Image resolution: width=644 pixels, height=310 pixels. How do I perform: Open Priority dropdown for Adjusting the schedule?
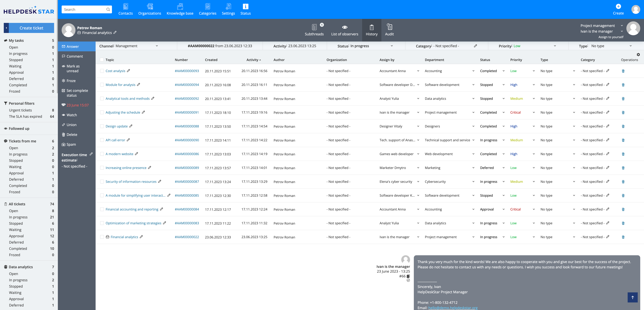(533, 112)
